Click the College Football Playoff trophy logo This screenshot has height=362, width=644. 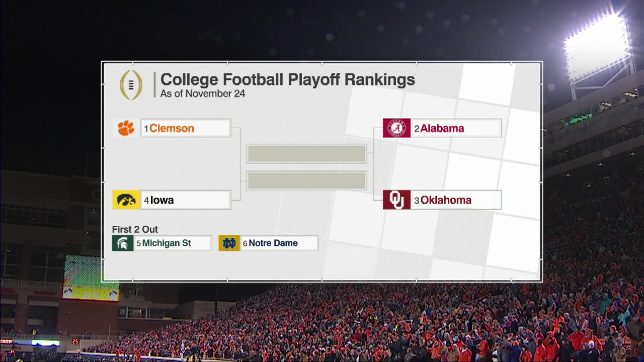(131, 85)
